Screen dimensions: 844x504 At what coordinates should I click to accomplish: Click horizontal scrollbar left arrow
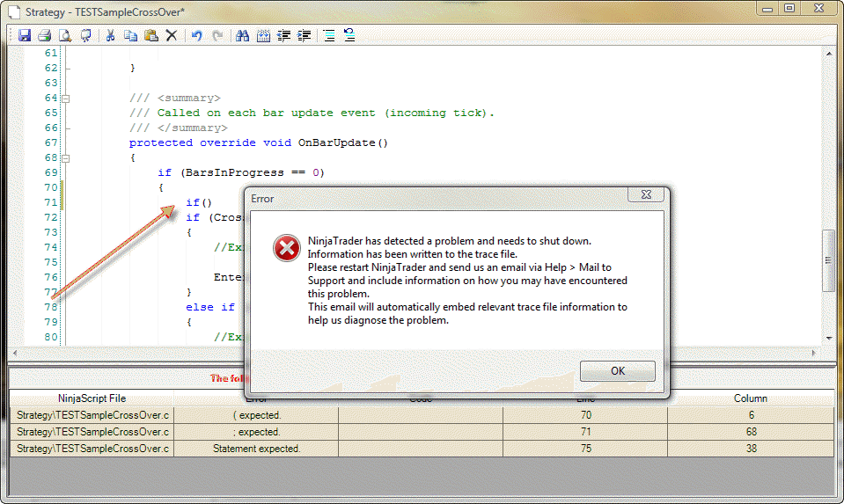pyautogui.click(x=15, y=354)
